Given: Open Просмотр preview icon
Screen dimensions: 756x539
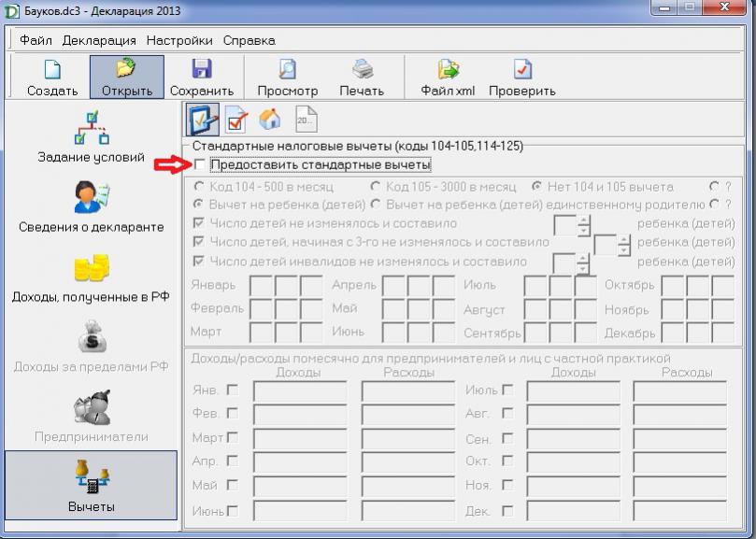Looking at the screenshot, I should point(287,77).
